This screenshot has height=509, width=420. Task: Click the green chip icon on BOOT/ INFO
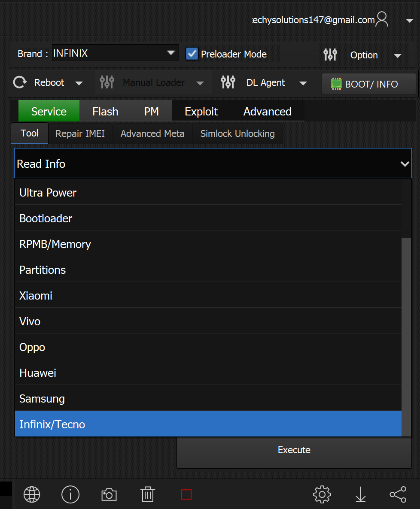tap(337, 84)
